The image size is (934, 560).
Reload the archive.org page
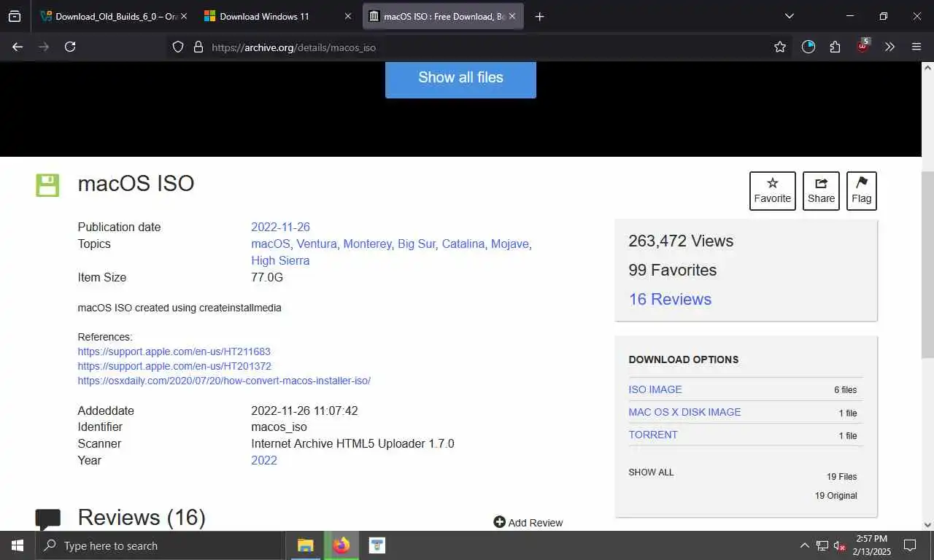(70, 47)
